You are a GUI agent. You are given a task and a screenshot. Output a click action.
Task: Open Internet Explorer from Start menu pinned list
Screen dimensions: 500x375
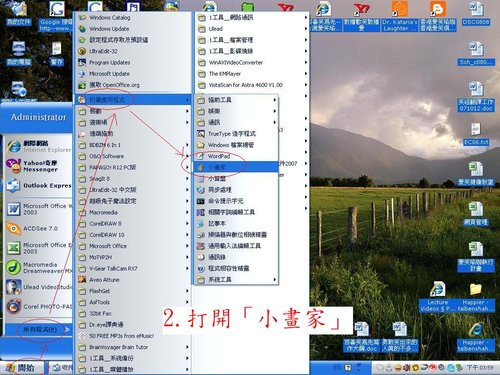pos(39,146)
